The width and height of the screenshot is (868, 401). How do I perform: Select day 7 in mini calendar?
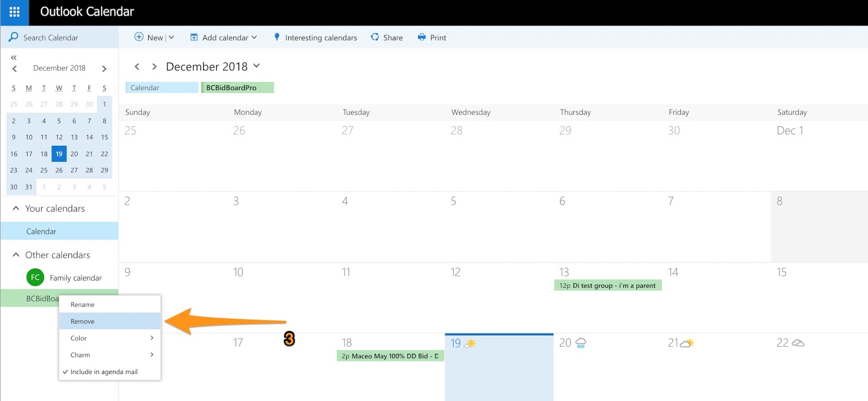[x=90, y=121]
